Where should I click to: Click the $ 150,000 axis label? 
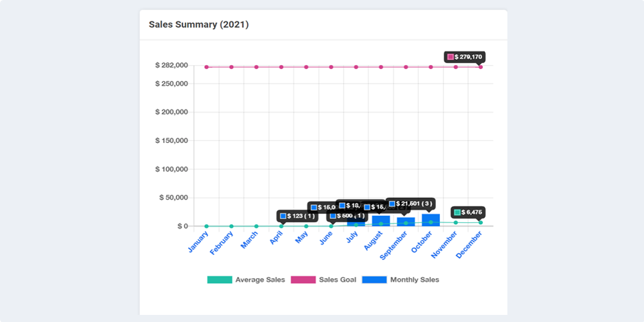pyautogui.click(x=171, y=140)
